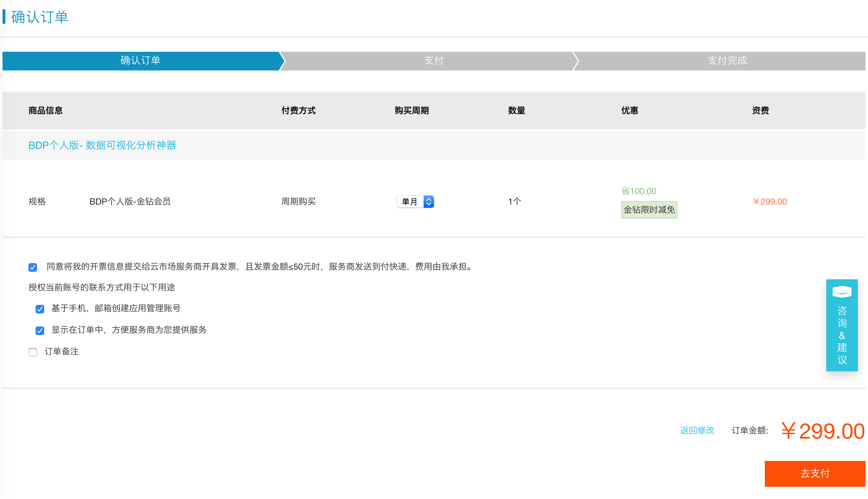Click the 支付完成 progress step

coord(727,60)
